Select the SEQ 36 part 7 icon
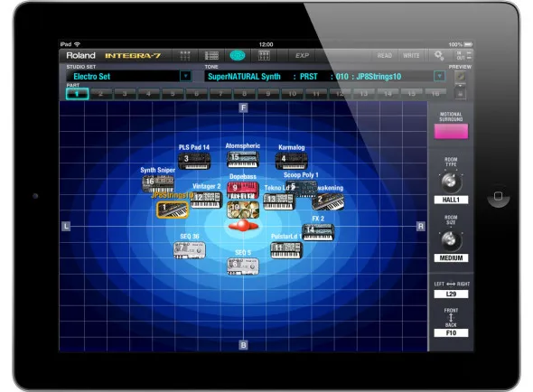The width and height of the screenshot is (533, 392). click(190, 250)
